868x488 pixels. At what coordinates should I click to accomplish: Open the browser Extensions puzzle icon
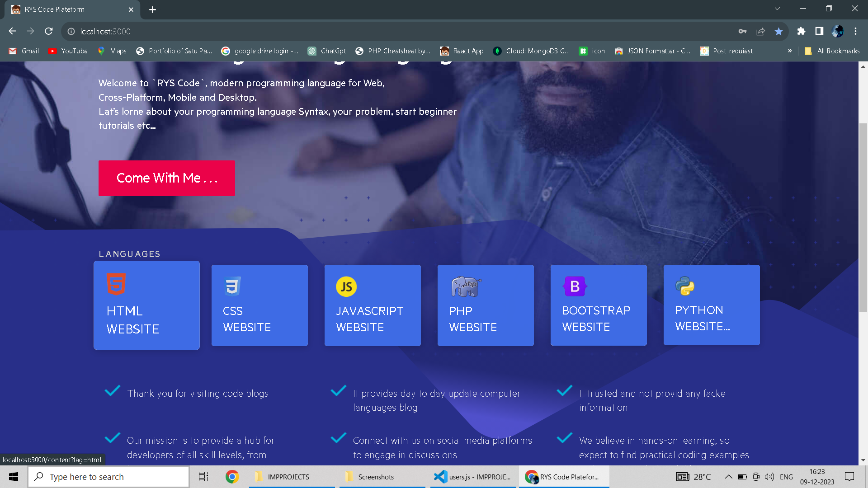[x=801, y=31]
